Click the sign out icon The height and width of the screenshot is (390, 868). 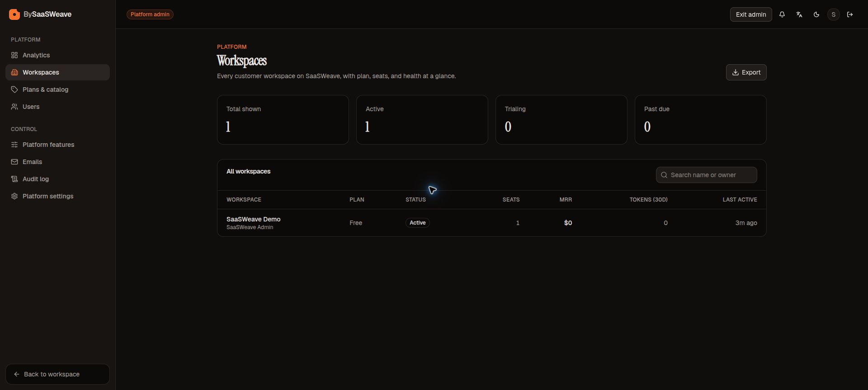click(850, 14)
